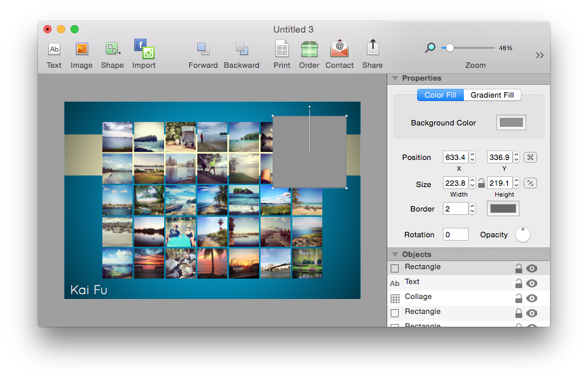The height and width of the screenshot is (381, 588).
Task: Send object Backward with toolbar icon
Action: [x=242, y=49]
